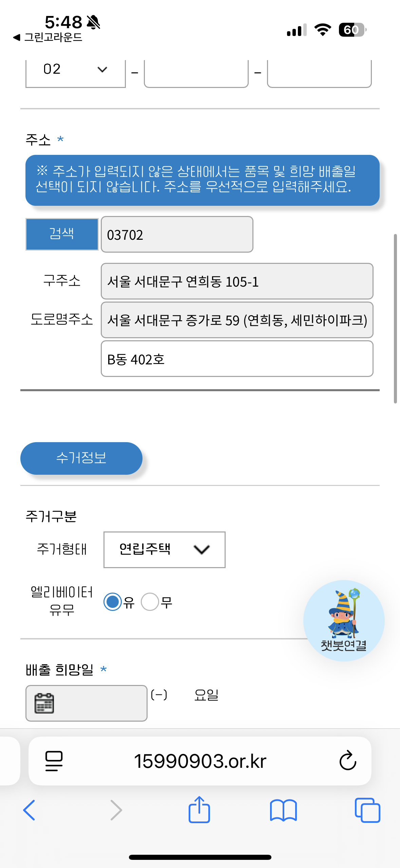This screenshot has width=400, height=868.
Task: Open the Safari share sheet
Action: pyautogui.click(x=199, y=810)
